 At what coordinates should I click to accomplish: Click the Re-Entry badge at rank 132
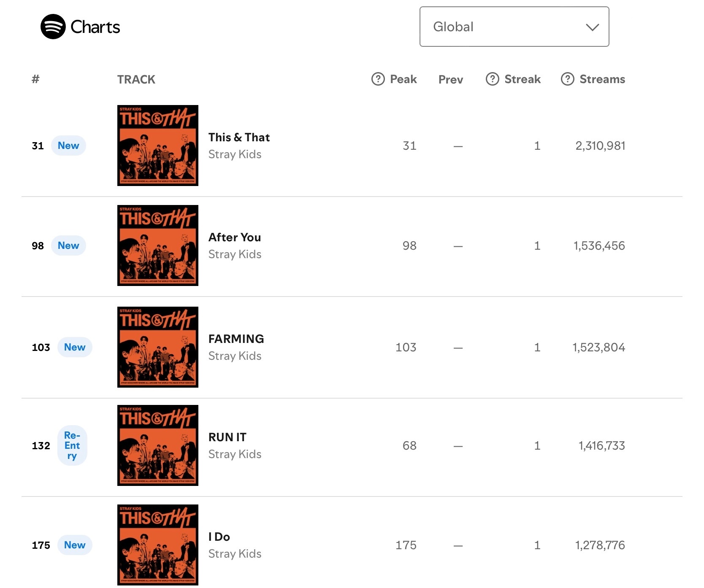click(x=72, y=445)
